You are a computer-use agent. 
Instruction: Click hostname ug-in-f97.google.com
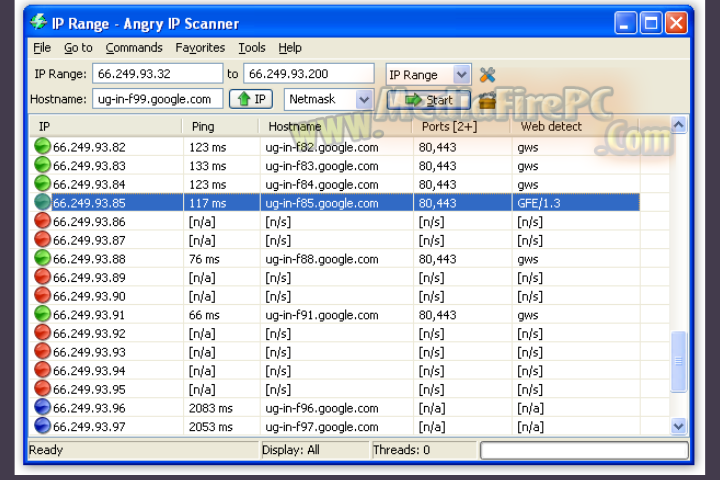point(321,427)
